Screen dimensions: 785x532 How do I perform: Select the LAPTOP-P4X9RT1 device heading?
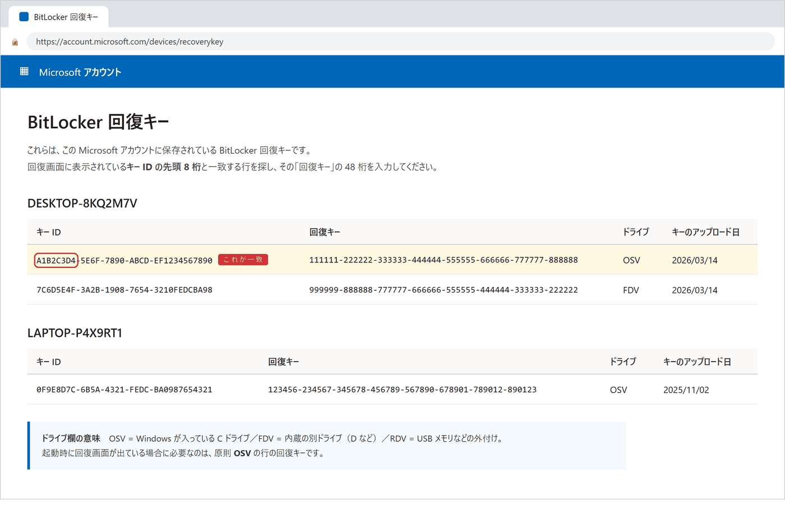[75, 333]
